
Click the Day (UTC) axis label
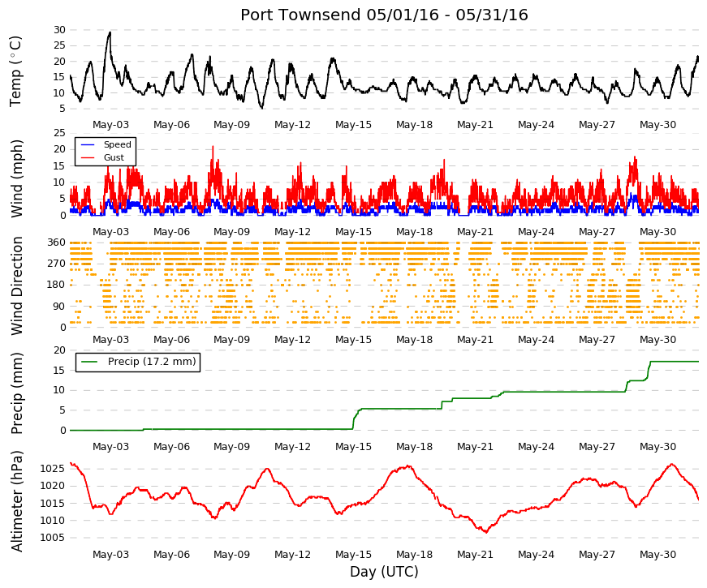pyautogui.click(x=384, y=572)
